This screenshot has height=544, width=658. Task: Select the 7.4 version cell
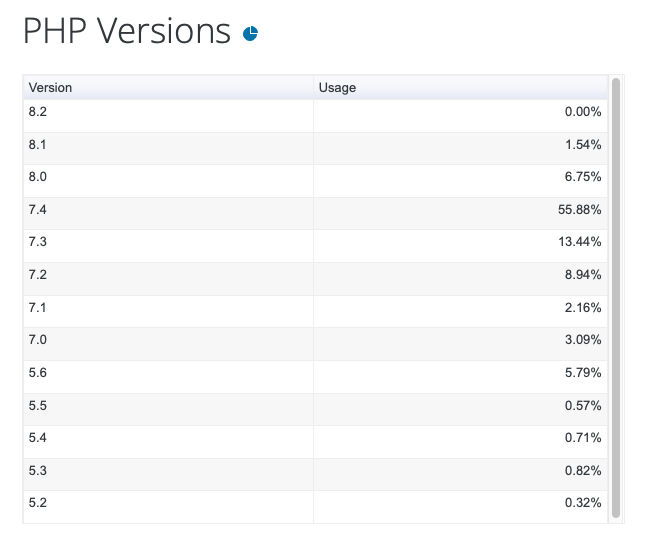pos(168,214)
